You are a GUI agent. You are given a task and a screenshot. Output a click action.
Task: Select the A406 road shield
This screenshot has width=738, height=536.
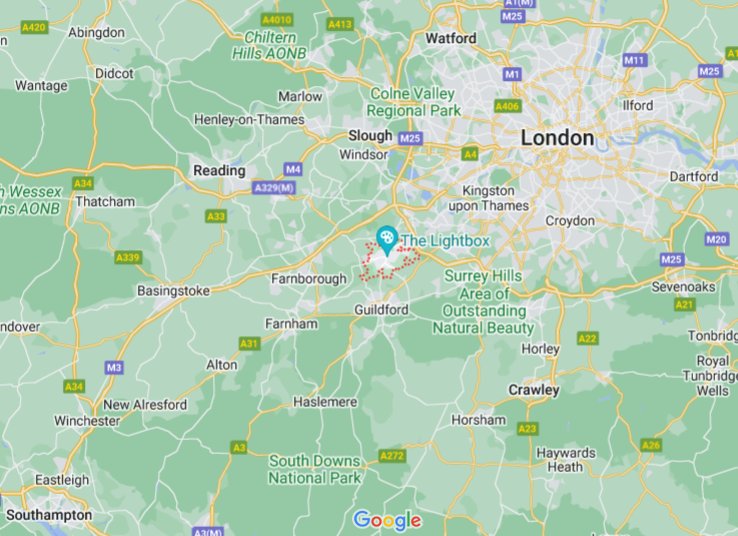pos(508,106)
